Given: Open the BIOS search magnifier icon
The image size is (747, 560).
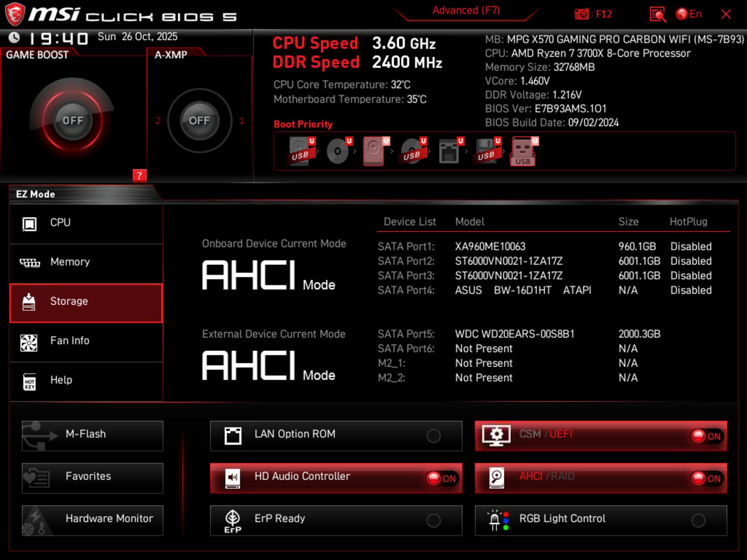Looking at the screenshot, I should [x=658, y=15].
